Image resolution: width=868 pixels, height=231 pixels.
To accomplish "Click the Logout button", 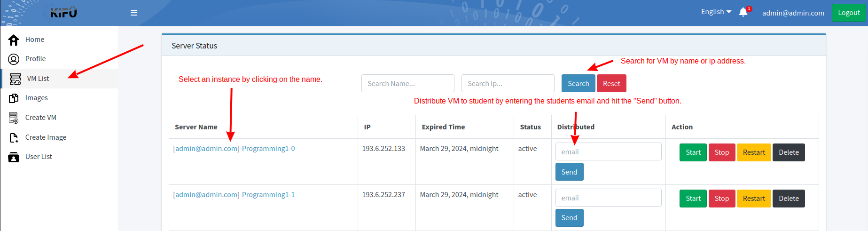I will (848, 13).
